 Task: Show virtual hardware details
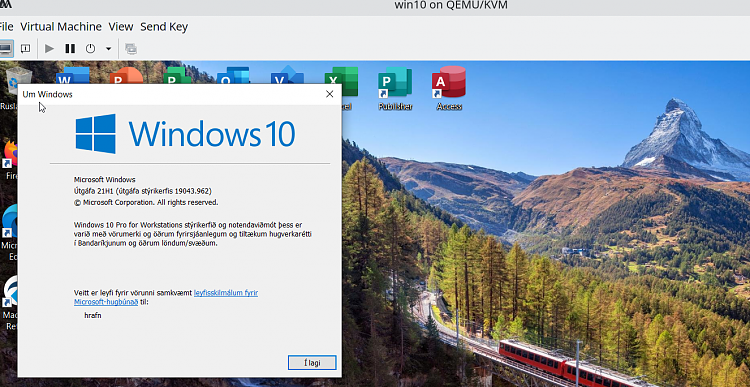click(25, 48)
